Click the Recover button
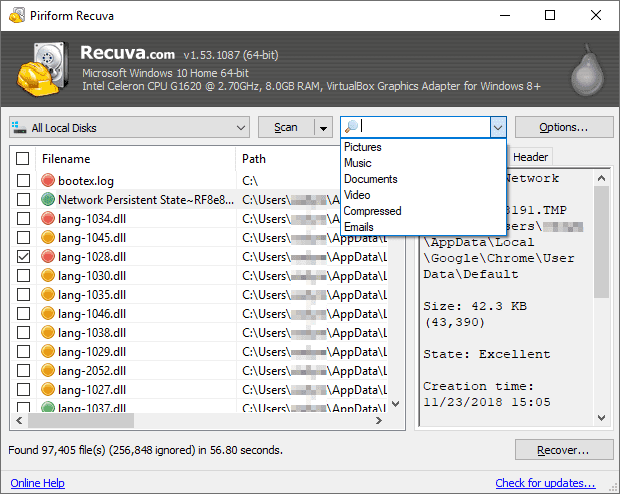This screenshot has height=494, width=620. 564,450
